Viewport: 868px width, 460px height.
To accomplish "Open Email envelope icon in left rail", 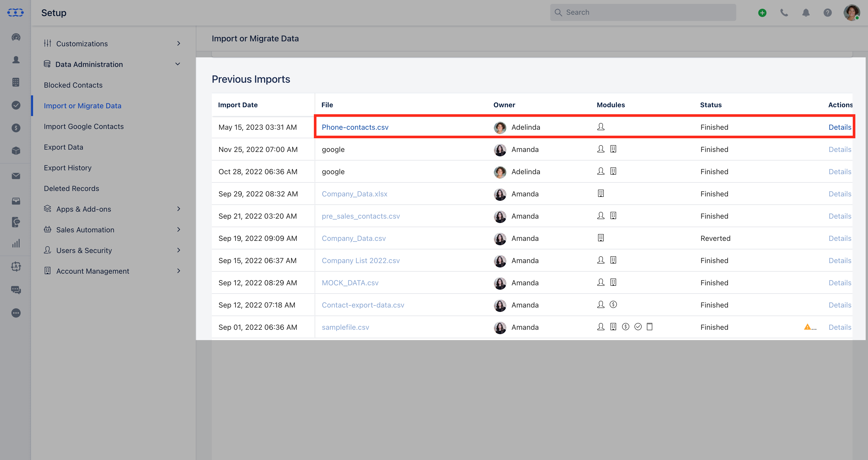I will pos(16,176).
